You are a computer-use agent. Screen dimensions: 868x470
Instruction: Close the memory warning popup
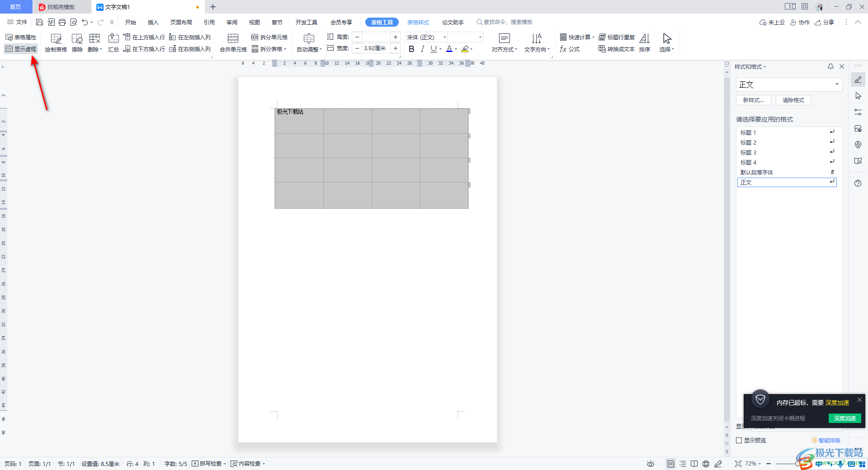coord(859,399)
